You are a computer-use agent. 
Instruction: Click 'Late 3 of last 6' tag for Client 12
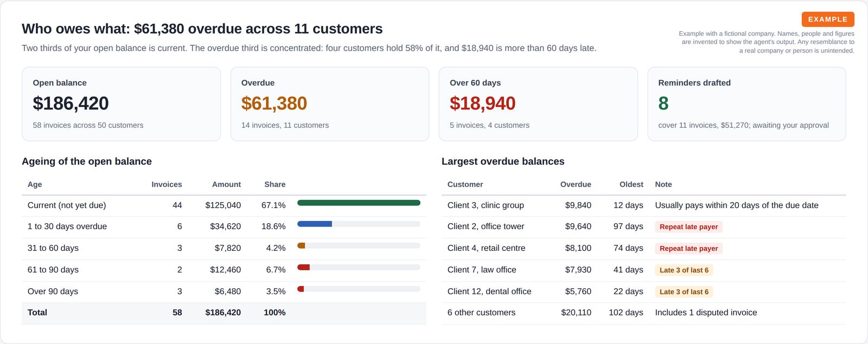click(684, 292)
